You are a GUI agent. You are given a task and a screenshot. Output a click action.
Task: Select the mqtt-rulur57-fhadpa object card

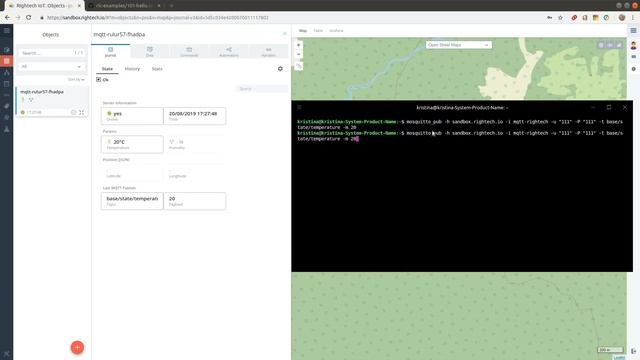click(52, 101)
